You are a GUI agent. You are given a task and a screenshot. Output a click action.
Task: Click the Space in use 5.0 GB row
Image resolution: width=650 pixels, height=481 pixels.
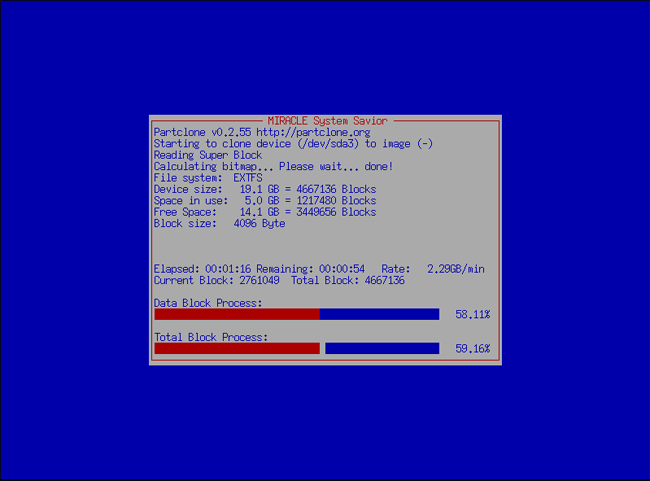[264, 200]
